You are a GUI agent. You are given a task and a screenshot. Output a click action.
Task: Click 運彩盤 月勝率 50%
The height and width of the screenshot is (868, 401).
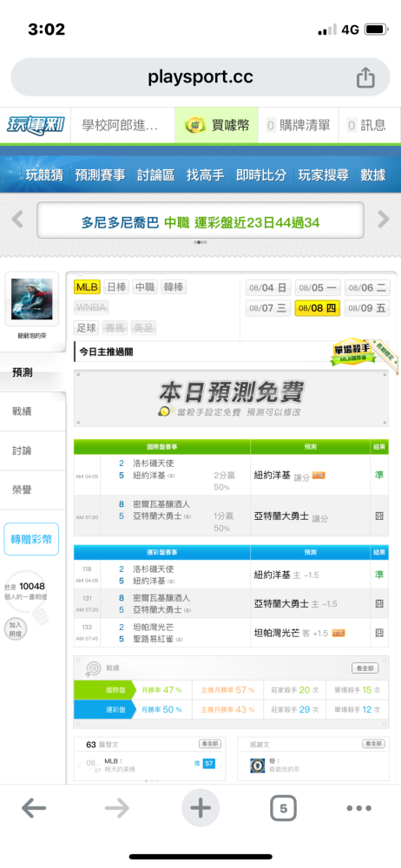click(161, 709)
